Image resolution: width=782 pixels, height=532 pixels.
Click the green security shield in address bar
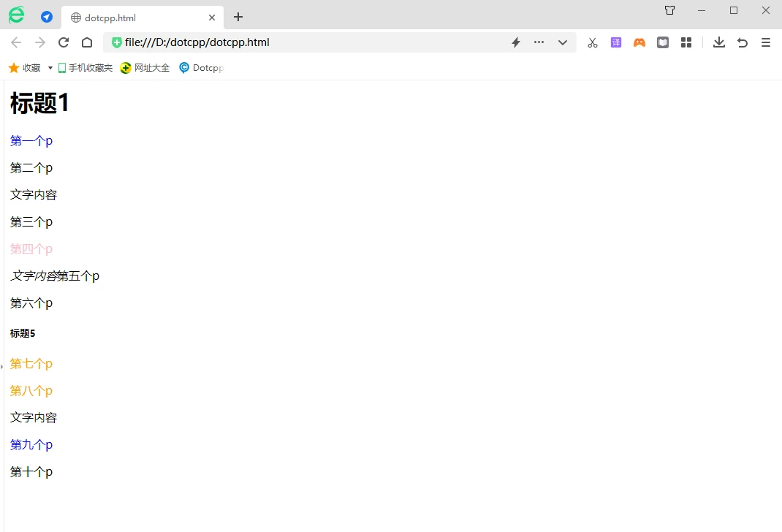(116, 42)
